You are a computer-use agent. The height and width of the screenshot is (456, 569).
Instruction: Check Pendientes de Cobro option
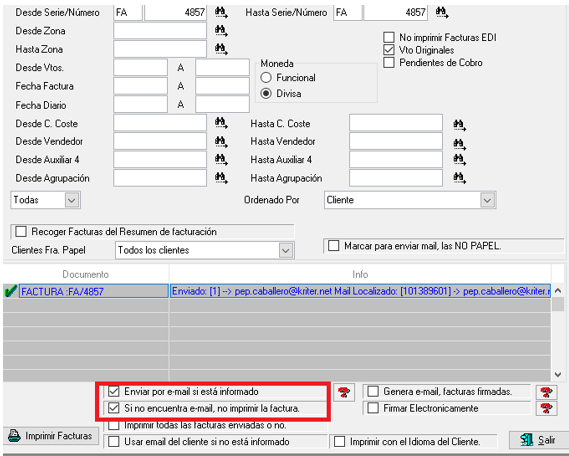[x=389, y=62]
